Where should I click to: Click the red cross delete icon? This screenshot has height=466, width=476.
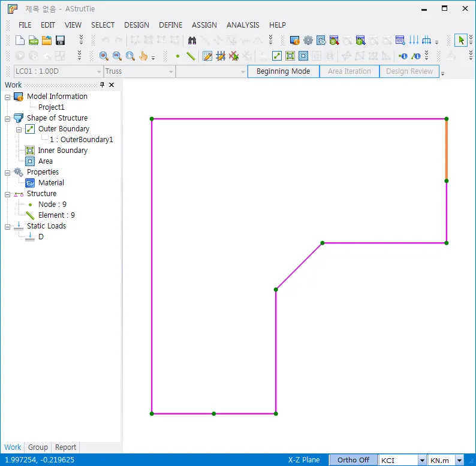coord(234,56)
